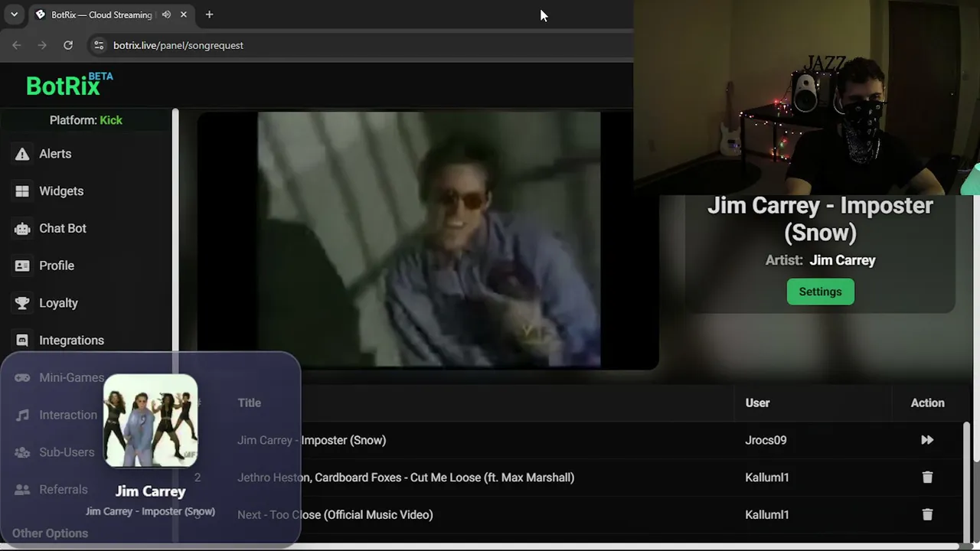This screenshot has height=551, width=980.
Task: Click the now-playing song heading
Action: tap(820, 219)
